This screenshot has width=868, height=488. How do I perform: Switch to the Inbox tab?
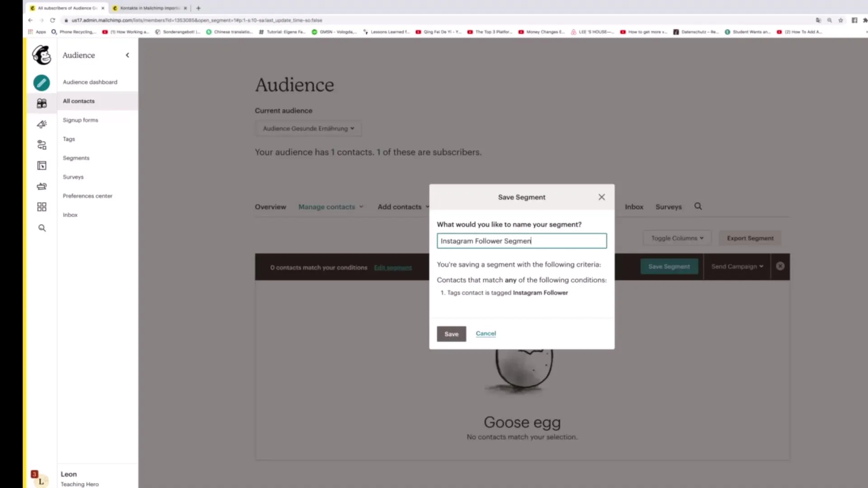point(634,207)
